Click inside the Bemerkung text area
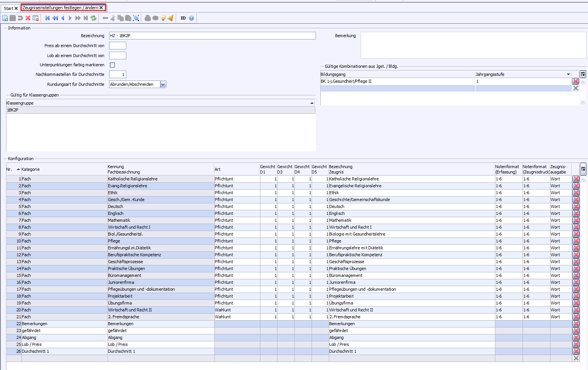Image resolution: width=588 pixels, height=370 pixels. (473, 45)
